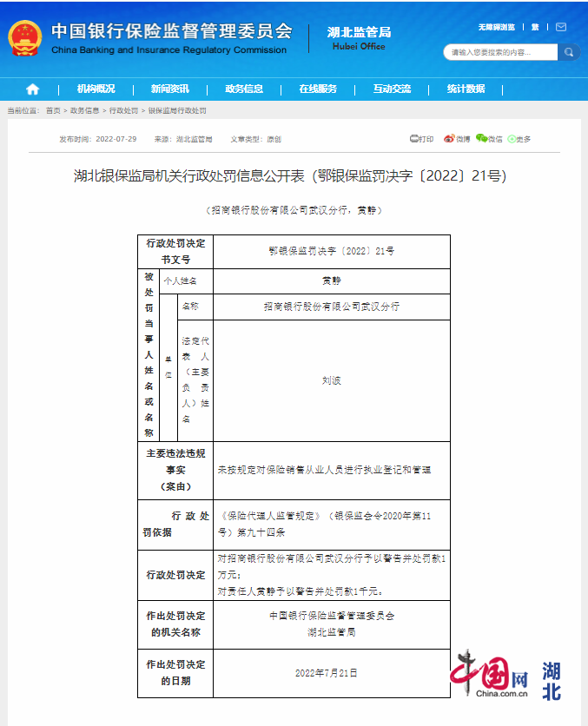
Task: Go to 行政处罚 in the breadcrumb
Action: tap(123, 110)
